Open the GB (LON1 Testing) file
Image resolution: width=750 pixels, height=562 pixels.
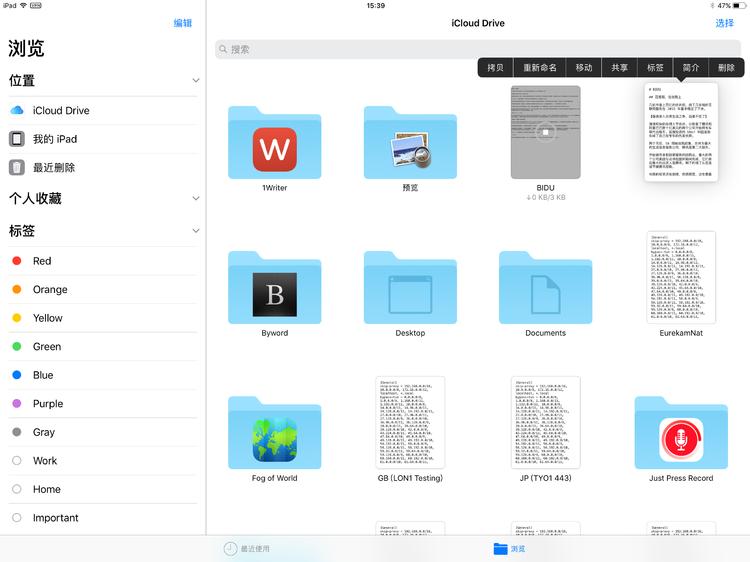(x=410, y=422)
